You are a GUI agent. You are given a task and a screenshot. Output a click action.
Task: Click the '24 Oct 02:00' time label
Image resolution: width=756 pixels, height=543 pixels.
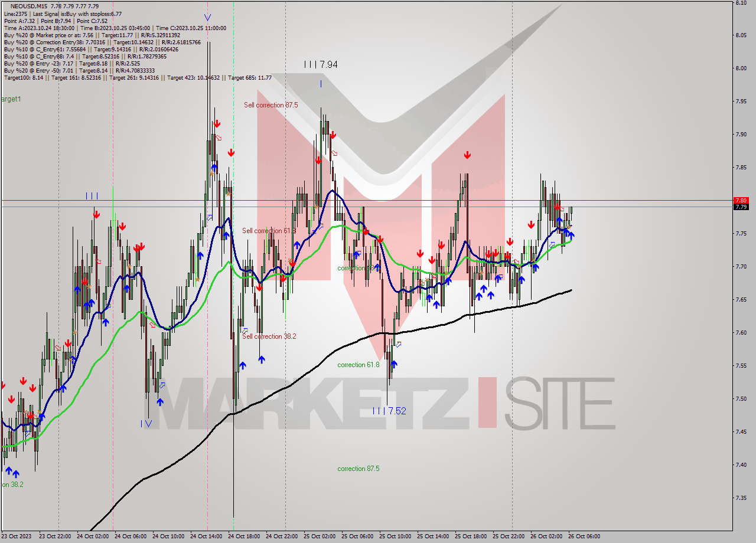pos(93,537)
